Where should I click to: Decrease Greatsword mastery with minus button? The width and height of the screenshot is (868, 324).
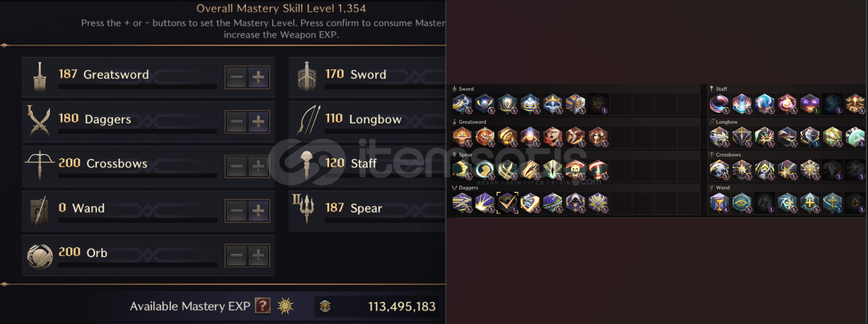[237, 78]
